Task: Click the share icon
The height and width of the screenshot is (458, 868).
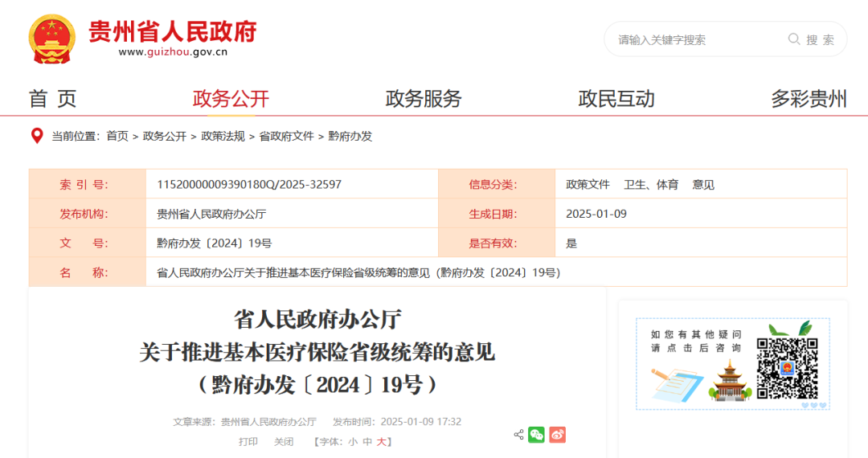Action: click(518, 435)
